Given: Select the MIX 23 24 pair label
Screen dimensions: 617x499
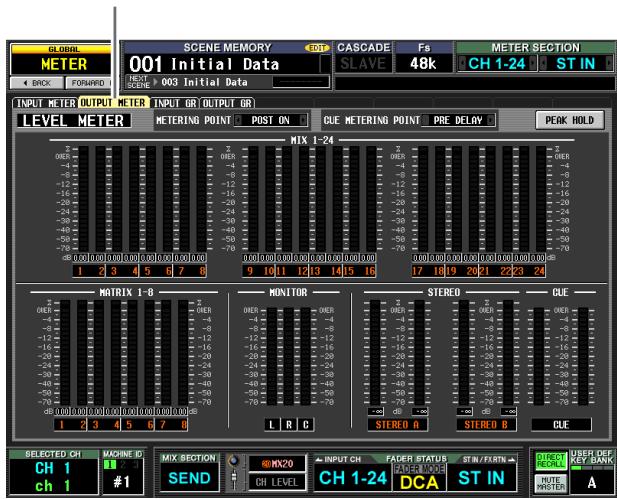Looking at the screenshot, I should point(529,271).
